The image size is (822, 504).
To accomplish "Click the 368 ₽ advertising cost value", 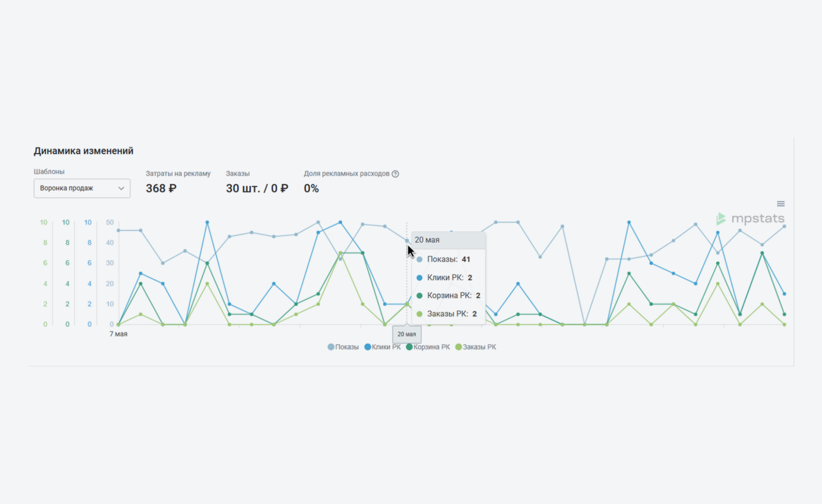I will [x=161, y=189].
